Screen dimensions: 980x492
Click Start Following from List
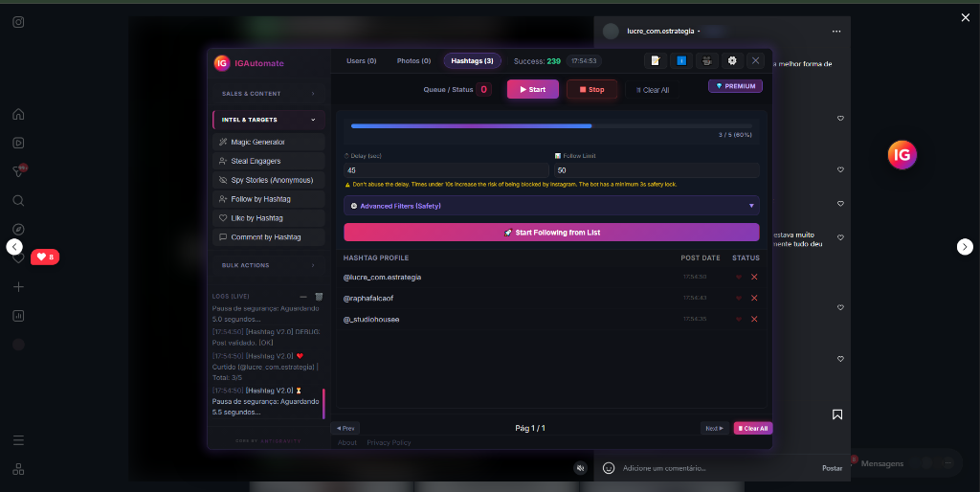[x=551, y=233]
